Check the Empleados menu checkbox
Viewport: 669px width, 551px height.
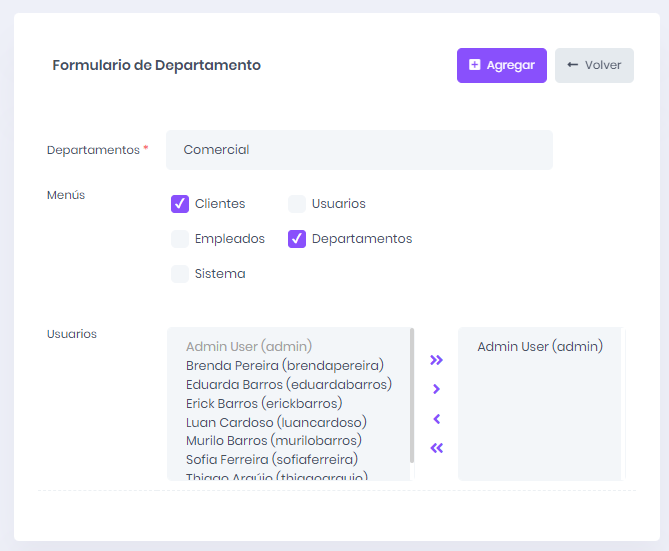(180, 239)
